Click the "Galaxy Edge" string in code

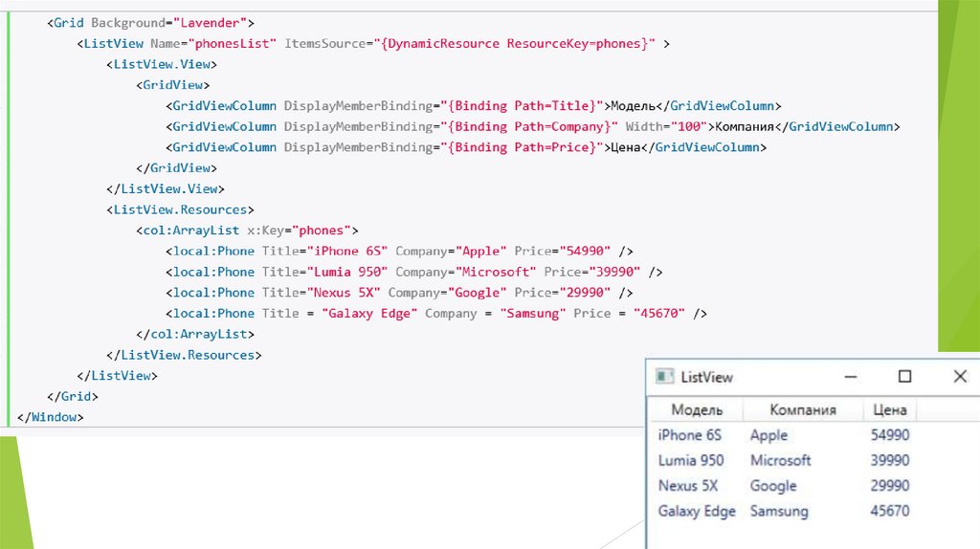click(x=369, y=314)
